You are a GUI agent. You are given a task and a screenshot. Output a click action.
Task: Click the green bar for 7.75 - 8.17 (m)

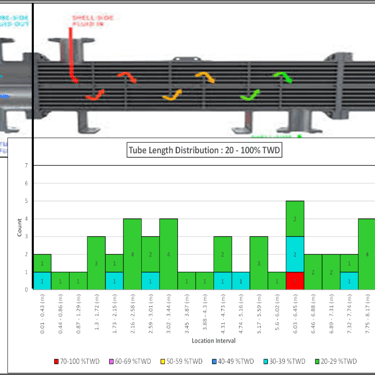(x=367, y=254)
